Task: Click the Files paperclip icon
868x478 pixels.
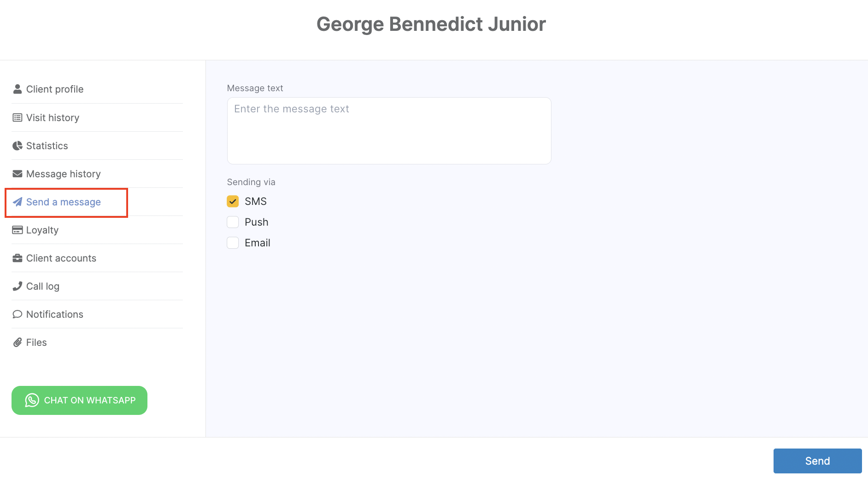Action: 18,343
